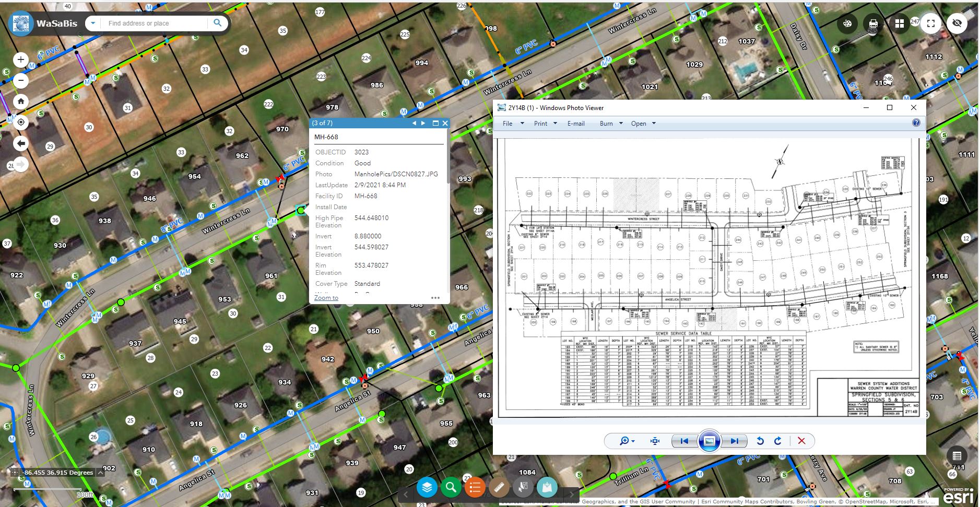Viewport: 980px width, 507px height.
Task: Delete picture with red X button
Action: click(x=801, y=441)
